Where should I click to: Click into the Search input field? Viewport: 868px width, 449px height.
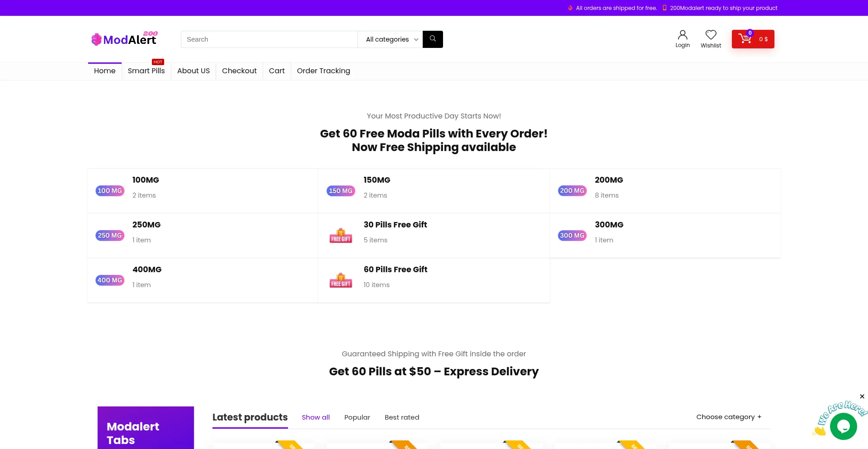click(x=269, y=39)
